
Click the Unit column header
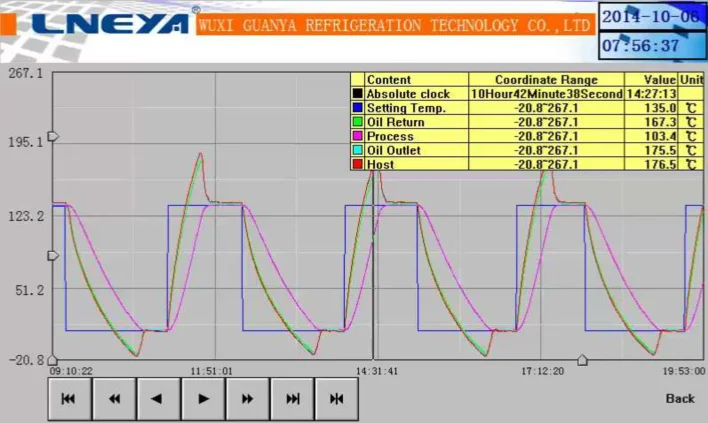[x=691, y=79]
